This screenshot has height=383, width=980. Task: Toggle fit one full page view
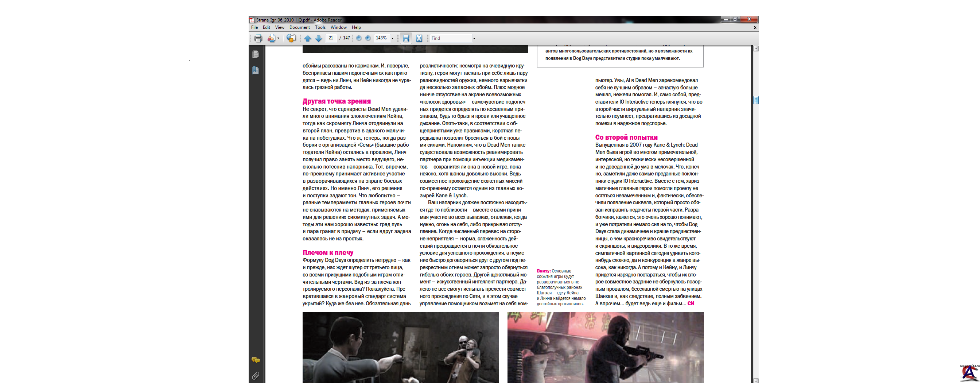[419, 38]
